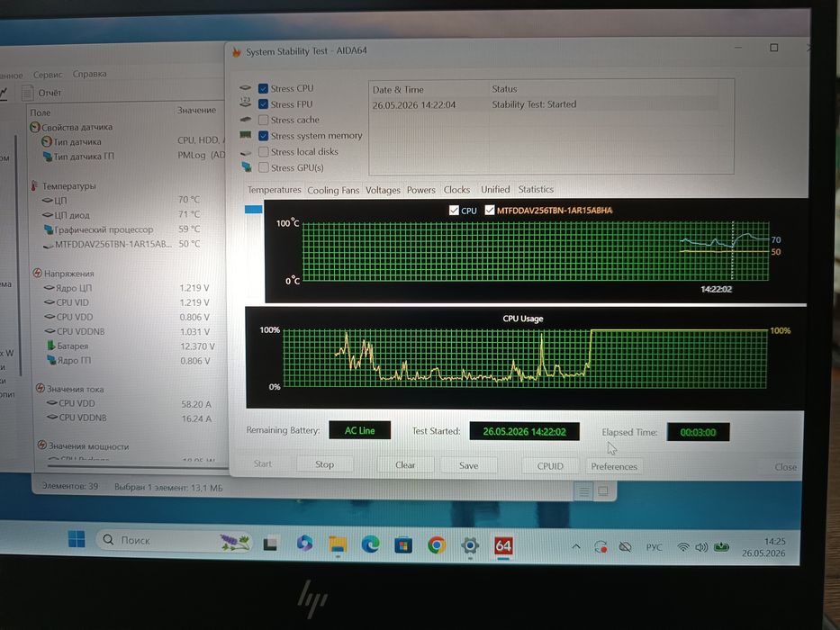The height and width of the screenshot is (630, 840).
Task: Click the Stress cache chip icon
Action: click(246, 120)
